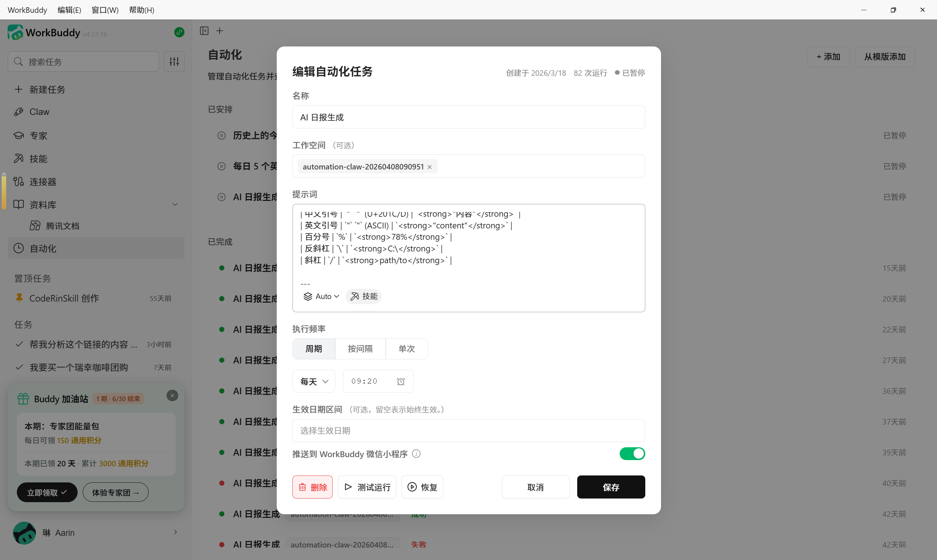Edit the 名称 field AI 日报生成
The height and width of the screenshot is (560, 937).
(468, 117)
